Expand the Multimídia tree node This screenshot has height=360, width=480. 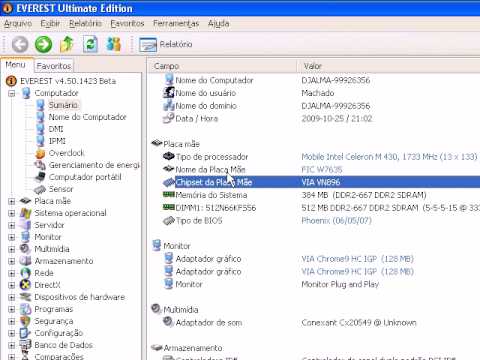(x=12, y=249)
